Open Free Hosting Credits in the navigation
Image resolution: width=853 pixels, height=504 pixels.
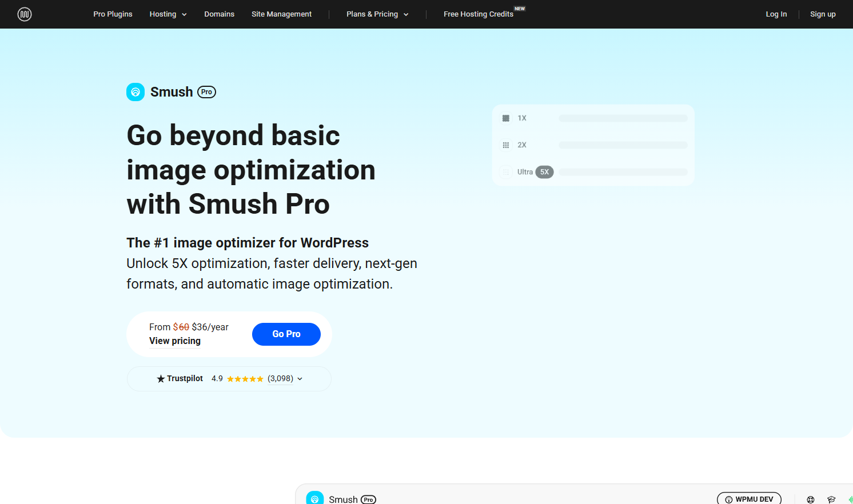[x=479, y=14]
